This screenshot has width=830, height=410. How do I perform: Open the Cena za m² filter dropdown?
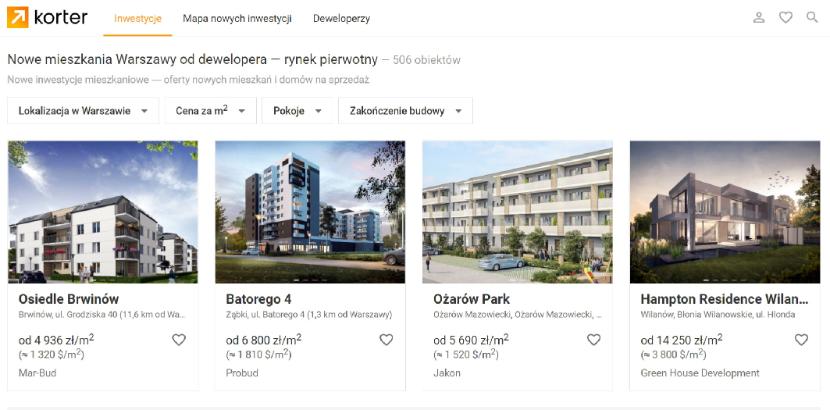pos(210,111)
